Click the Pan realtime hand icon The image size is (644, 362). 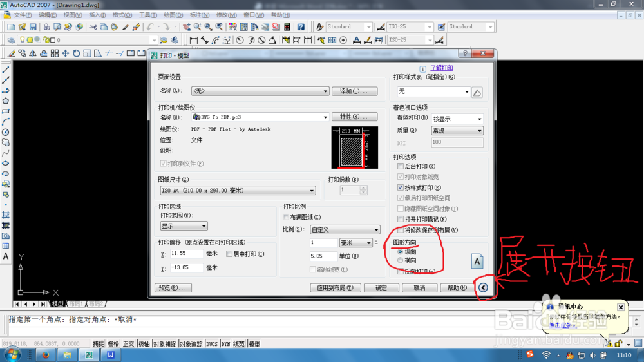point(187,26)
